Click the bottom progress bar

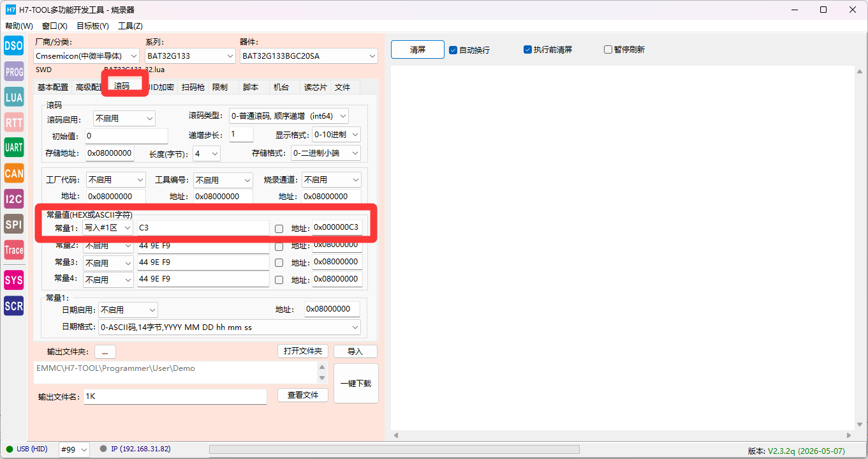[x=394, y=449]
